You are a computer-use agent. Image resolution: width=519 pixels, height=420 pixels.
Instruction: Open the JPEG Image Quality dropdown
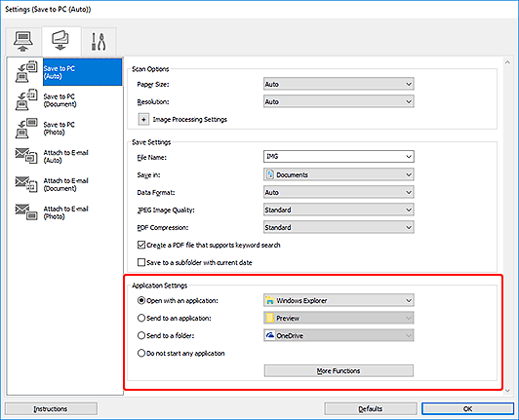coord(339,210)
